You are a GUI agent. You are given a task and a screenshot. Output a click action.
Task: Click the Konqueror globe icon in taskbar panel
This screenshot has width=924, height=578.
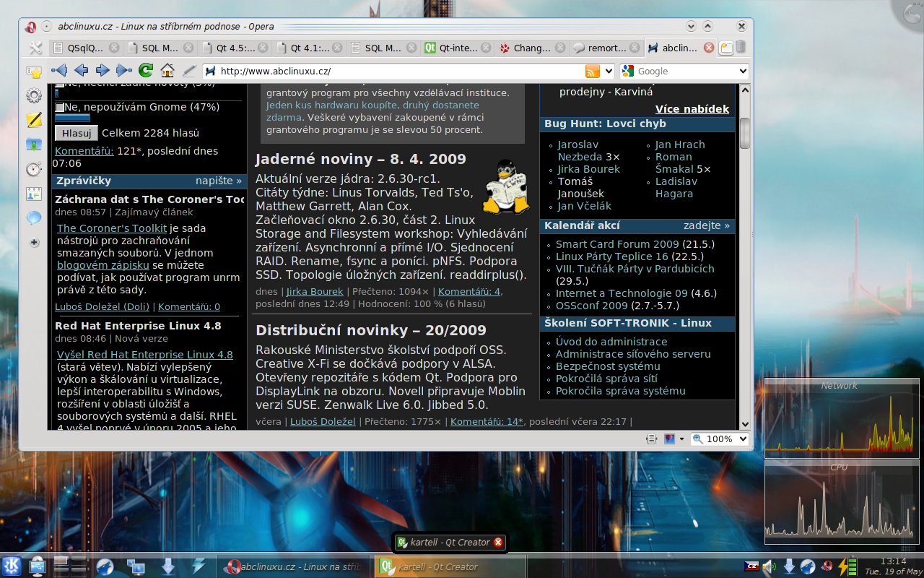point(105,566)
